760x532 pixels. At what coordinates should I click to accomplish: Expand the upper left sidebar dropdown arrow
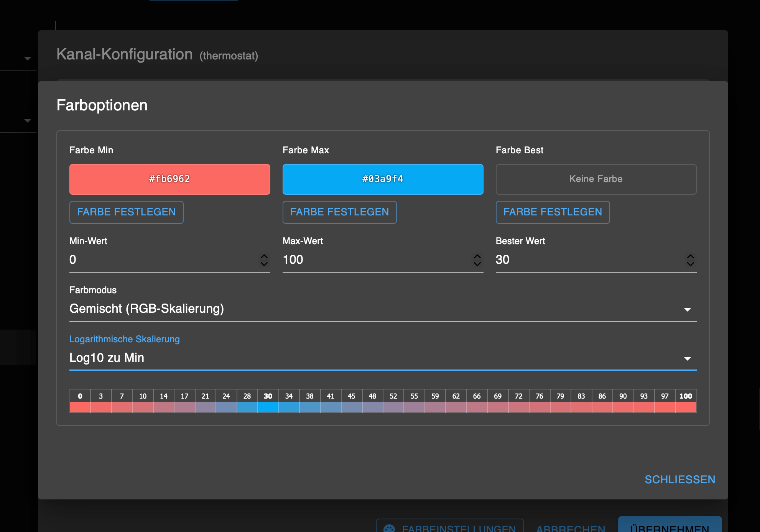(x=27, y=59)
